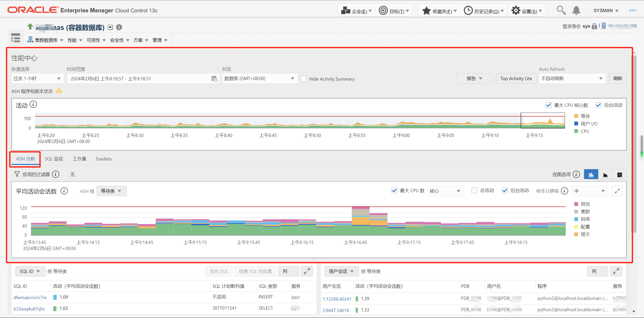The width and height of the screenshot is (644, 318).
Task: Open the 设置(S) menu
Action: click(x=526, y=11)
